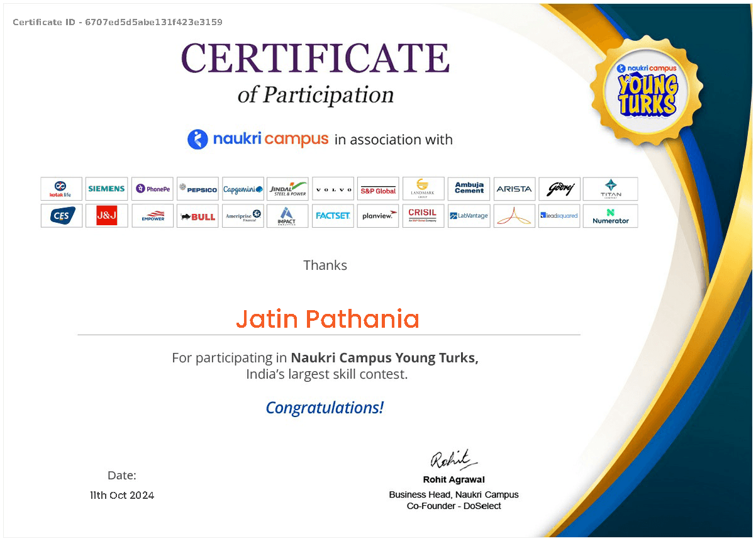Click the Kotak Life logo

tap(61, 189)
